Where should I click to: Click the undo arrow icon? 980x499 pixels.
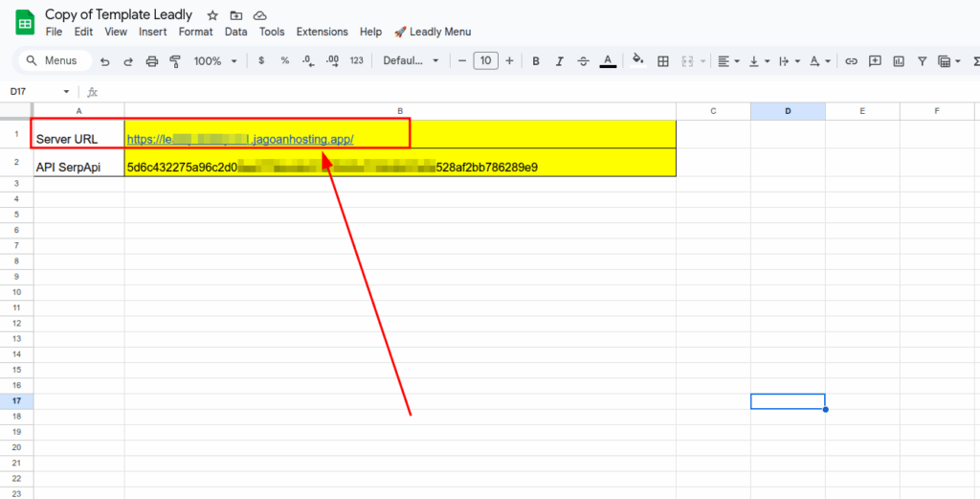pos(104,61)
